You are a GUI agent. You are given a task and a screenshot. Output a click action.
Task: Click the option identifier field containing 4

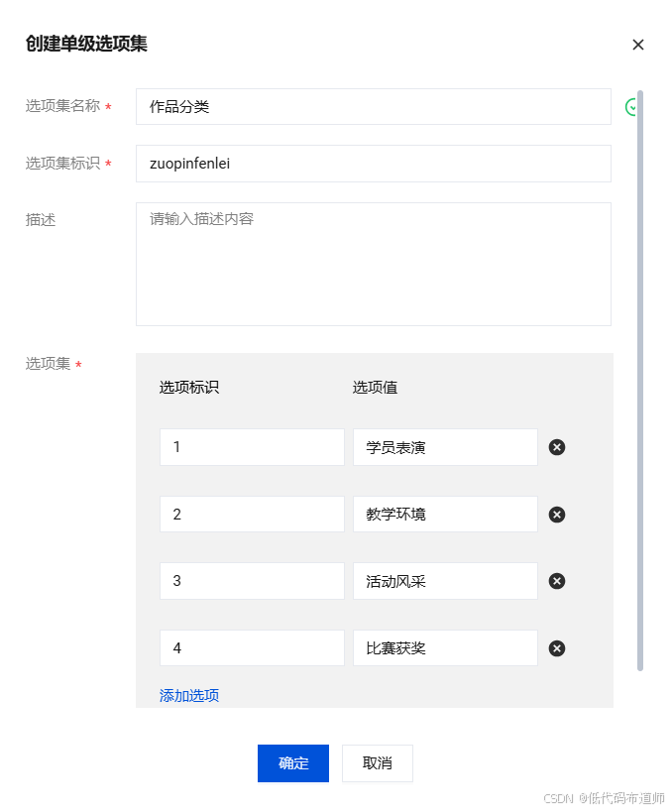click(x=252, y=647)
